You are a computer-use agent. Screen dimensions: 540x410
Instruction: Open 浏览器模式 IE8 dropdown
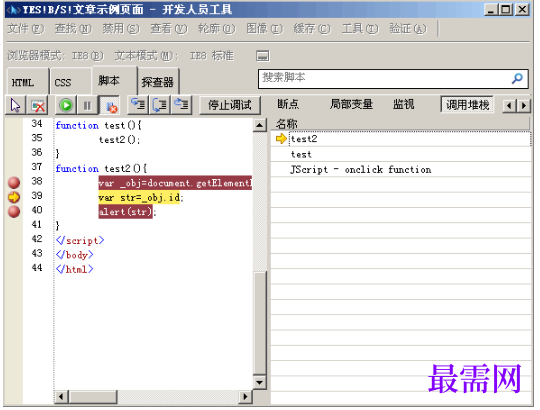[x=55, y=55]
